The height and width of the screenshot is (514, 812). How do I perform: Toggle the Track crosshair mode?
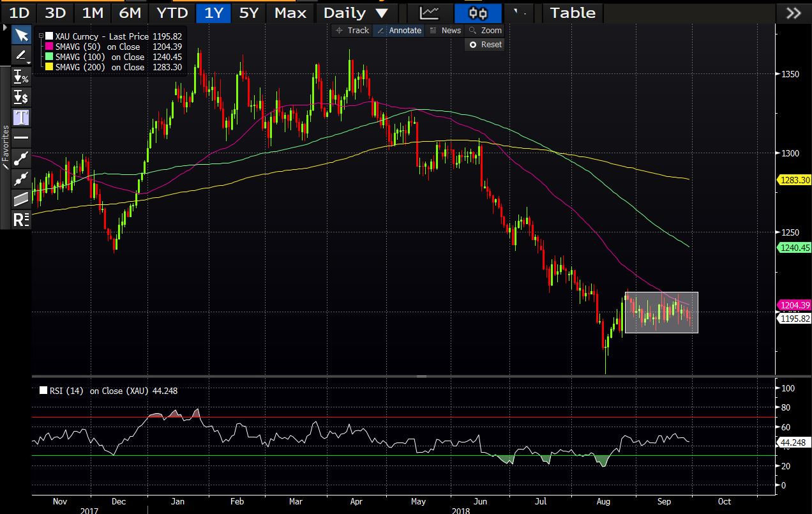tap(352, 30)
